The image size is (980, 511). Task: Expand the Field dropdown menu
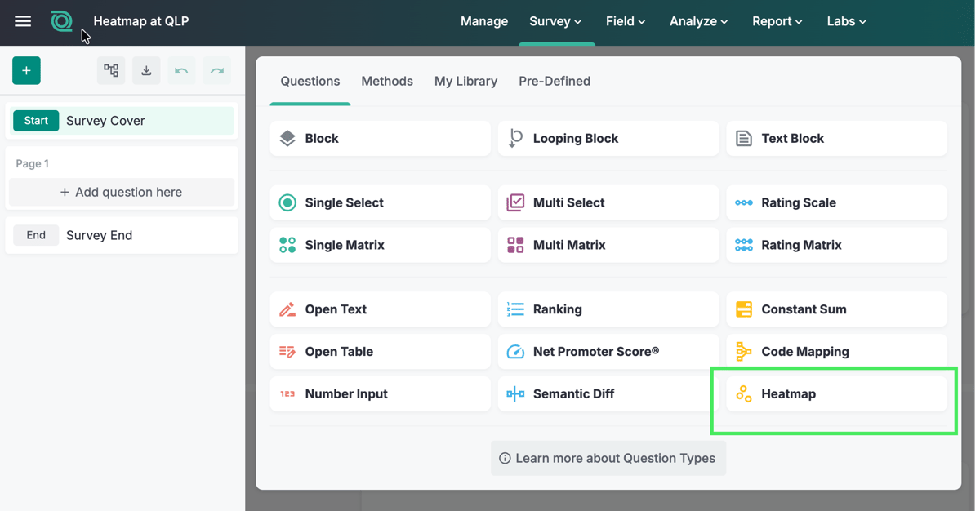coord(626,21)
